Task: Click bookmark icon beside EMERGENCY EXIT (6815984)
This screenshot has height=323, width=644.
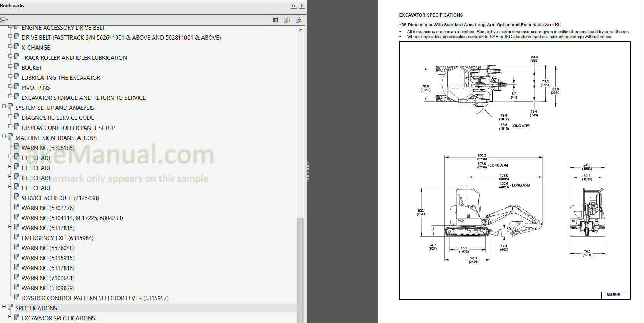Action: click(17, 237)
